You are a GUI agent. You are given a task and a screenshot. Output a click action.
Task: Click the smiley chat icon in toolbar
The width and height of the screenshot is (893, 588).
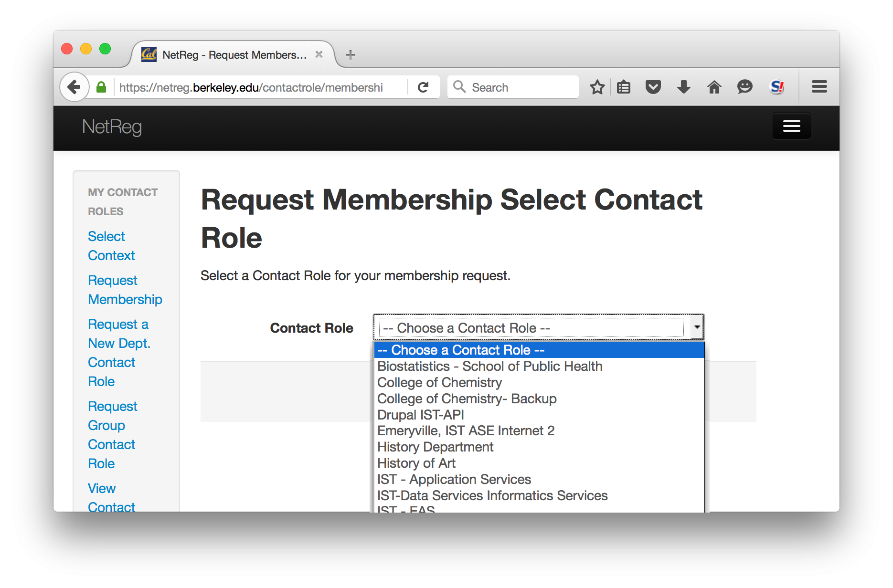[745, 87]
